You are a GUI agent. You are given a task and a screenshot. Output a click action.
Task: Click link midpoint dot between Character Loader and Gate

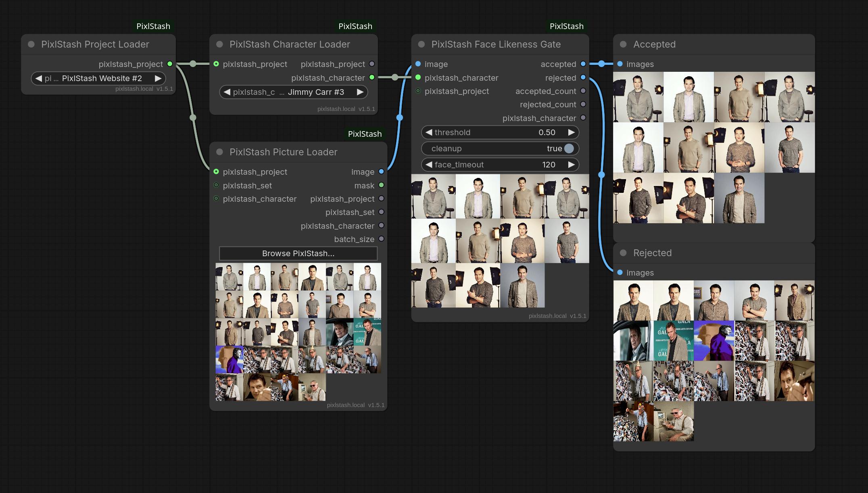pyautogui.click(x=395, y=77)
